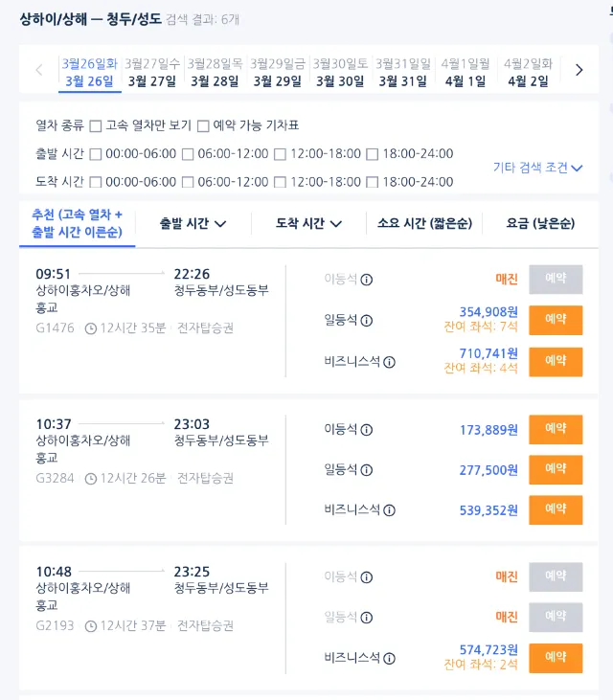The width and height of the screenshot is (613, 700).
Task: Sort by 소요 시간 (짧은순)
Action: [424, 223]
